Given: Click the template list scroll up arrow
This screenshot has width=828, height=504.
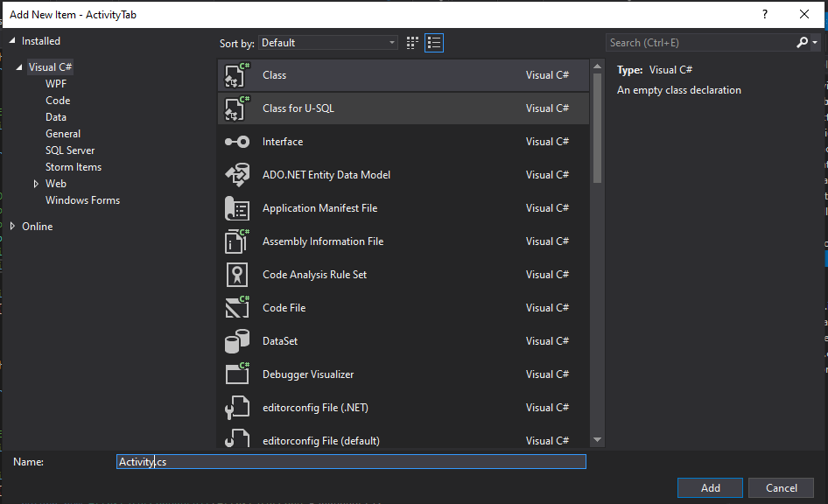Looking at the screenshot, I should click(x=597, y=66).
